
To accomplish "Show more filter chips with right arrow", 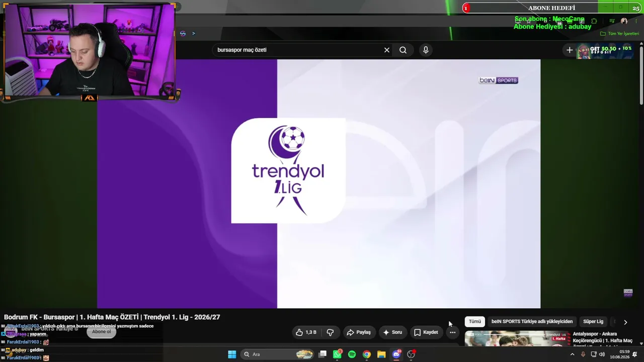I will [625, 322].
